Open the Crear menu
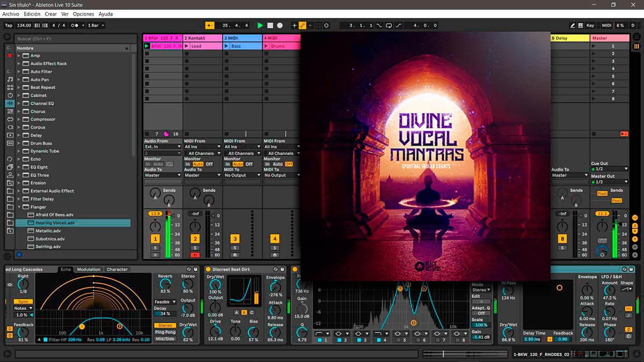Image resolution: width=644 pixels, height=362 pixels. 51,14
